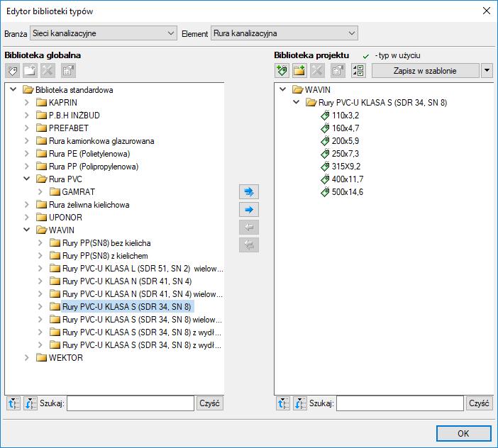Select Rura PE (Polietylenowa) folder
Image resolution: width=498 pixels, height=448 pixels.
(x=83, y=154)
